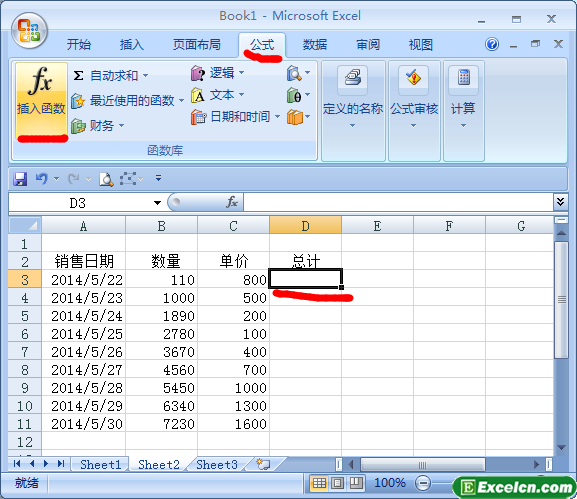577x499 pixels.
Task: Expand the Date and Time dropdown arrow
Action: [277, 117]
